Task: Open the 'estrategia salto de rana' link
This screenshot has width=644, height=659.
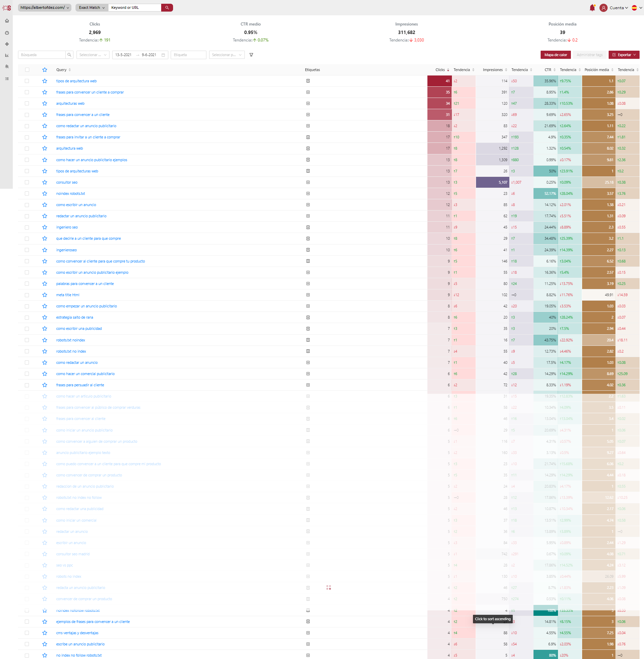Action: point(74,317)
